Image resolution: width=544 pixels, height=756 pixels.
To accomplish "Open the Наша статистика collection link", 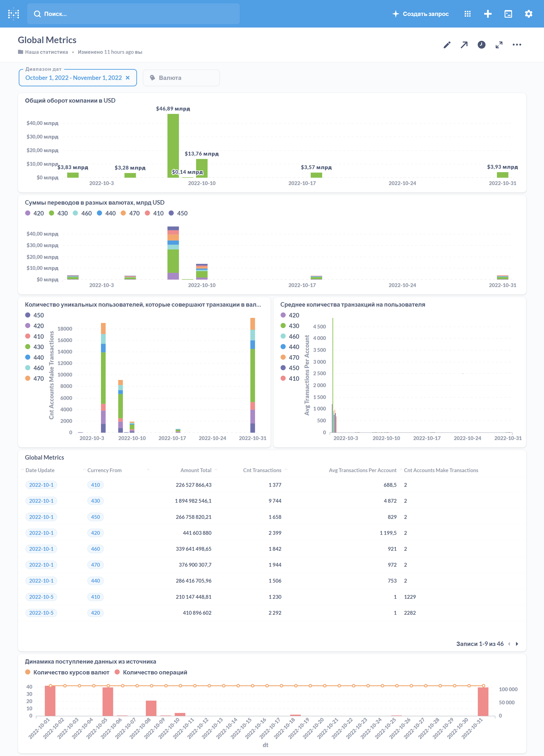I will pyautogui.click(x=46, y=52).
